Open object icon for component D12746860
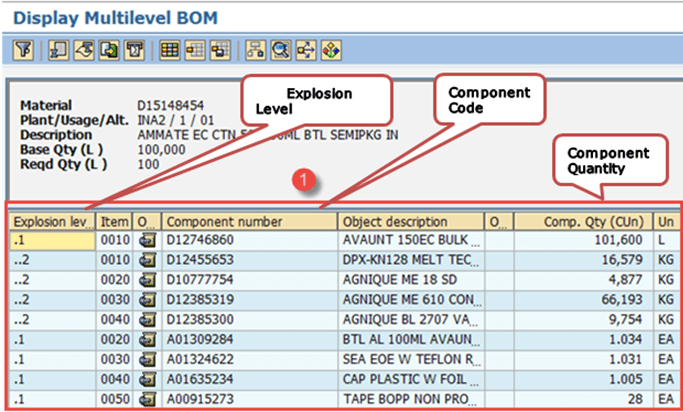 tap(148, 240)
